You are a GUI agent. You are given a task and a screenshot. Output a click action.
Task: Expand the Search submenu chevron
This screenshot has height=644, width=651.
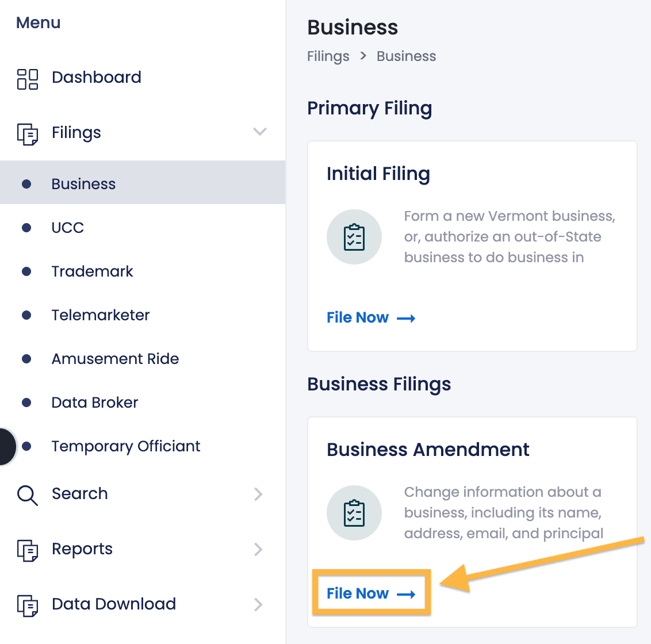[x=259, y=494]
